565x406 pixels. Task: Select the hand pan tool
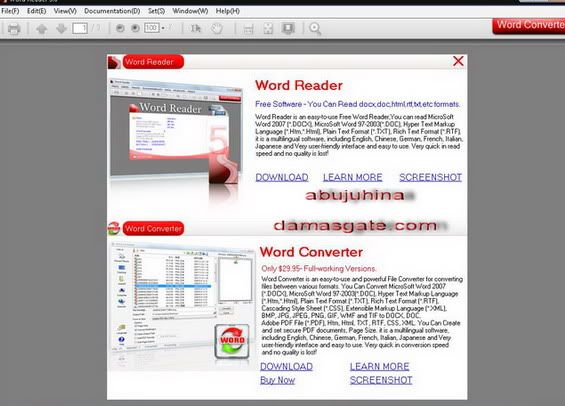click(x=217, y=28)
